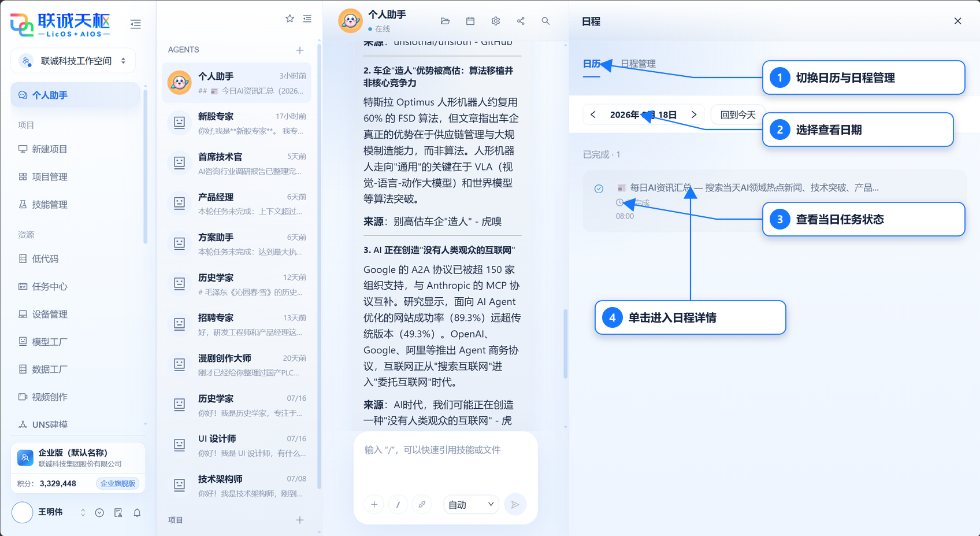This screenshot has width=980, height=536.
Task: Click the slash skill shortcut icon
Action: coord(398,504)
